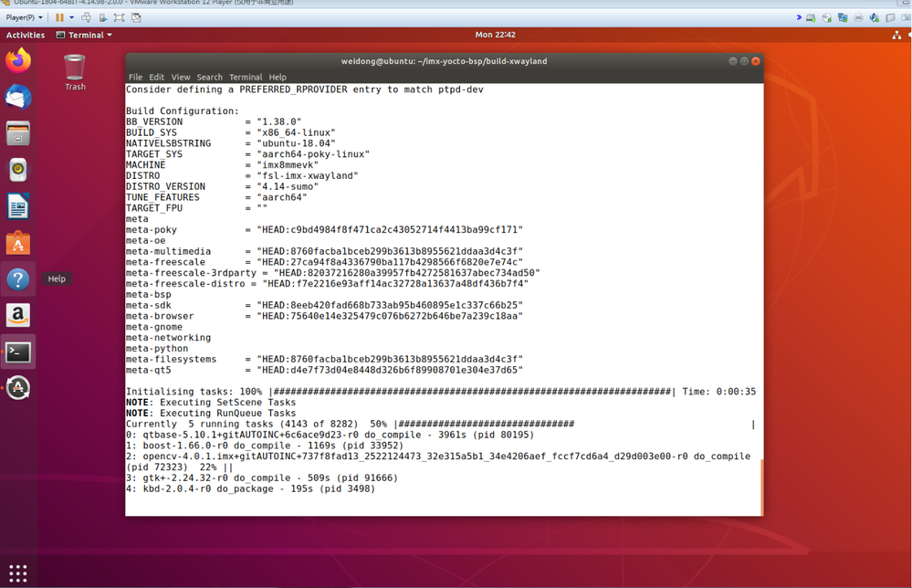Pause the virtual machine in VMware toolbar

[x=59, y=17]
